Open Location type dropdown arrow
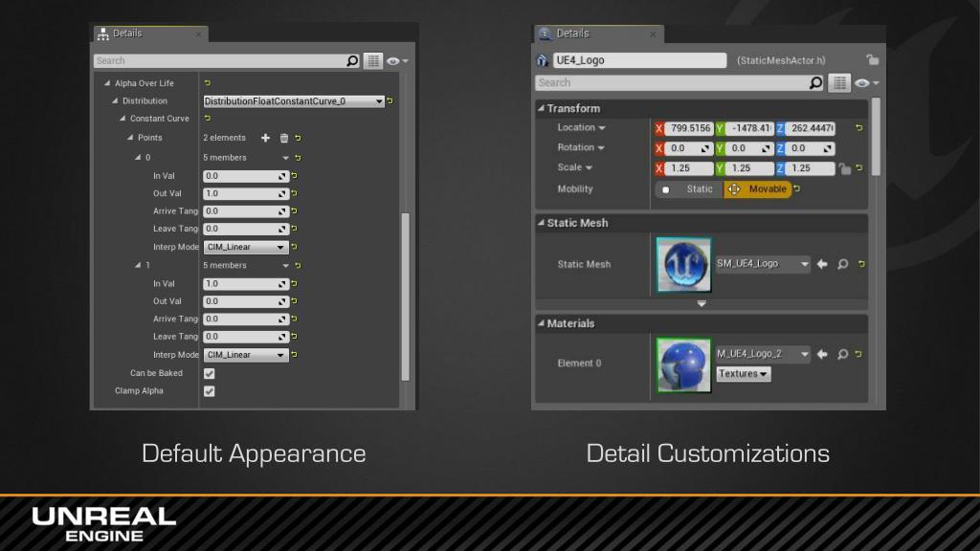Image resolution: width=980 pixels, height=551 pixels. (x=602, y=128)
